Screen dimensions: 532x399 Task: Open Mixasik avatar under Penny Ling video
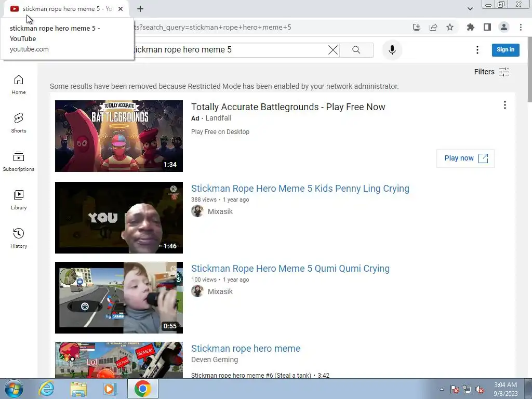[197, 211]
